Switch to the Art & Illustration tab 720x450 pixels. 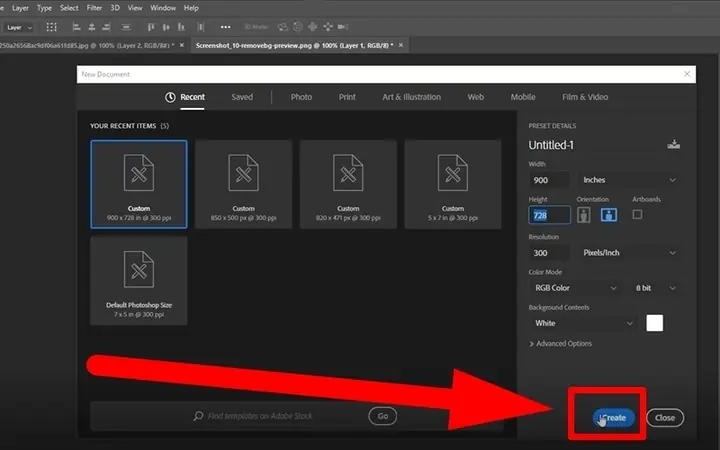[411, 97]
